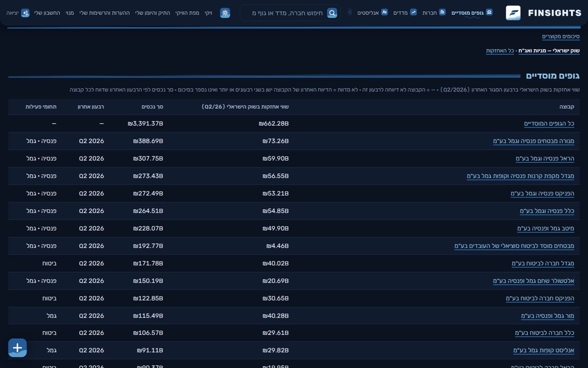Open the החשבון שלי menu
The height and width of the screenshot is (368, 588).
coord(47,13)
